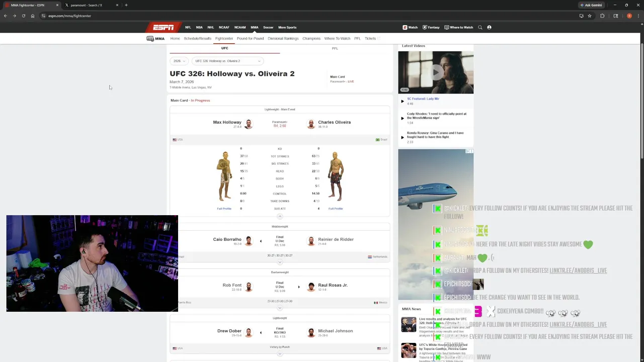Open the Chrome menu three dots
The height and width of the screenshot is (362, 644).
point(638,16)
